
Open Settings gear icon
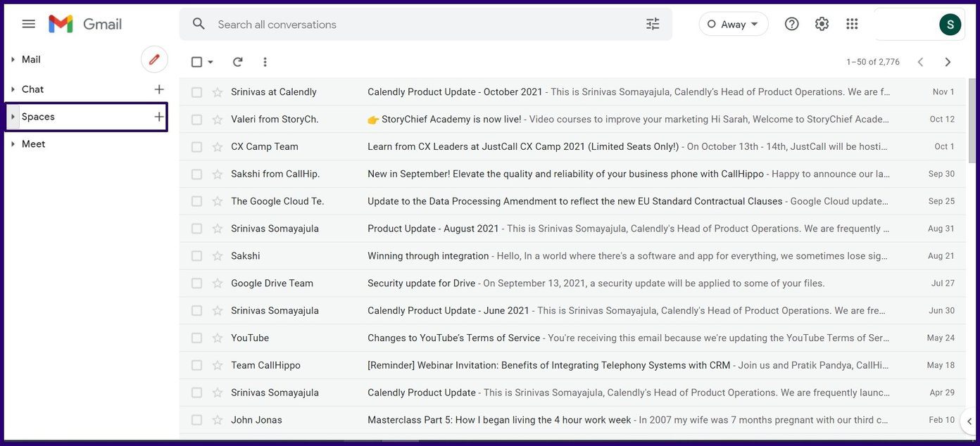pyautogui.click(x=822, y=24)
